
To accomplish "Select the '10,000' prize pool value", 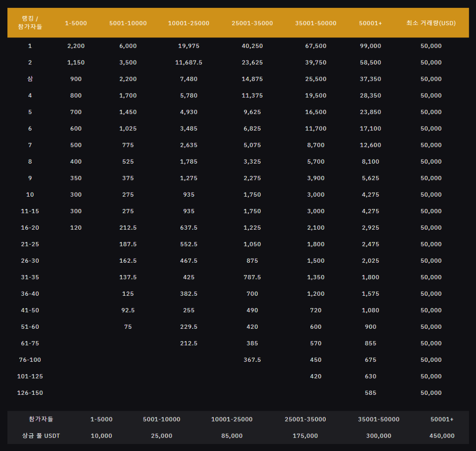I will point(102,436).
